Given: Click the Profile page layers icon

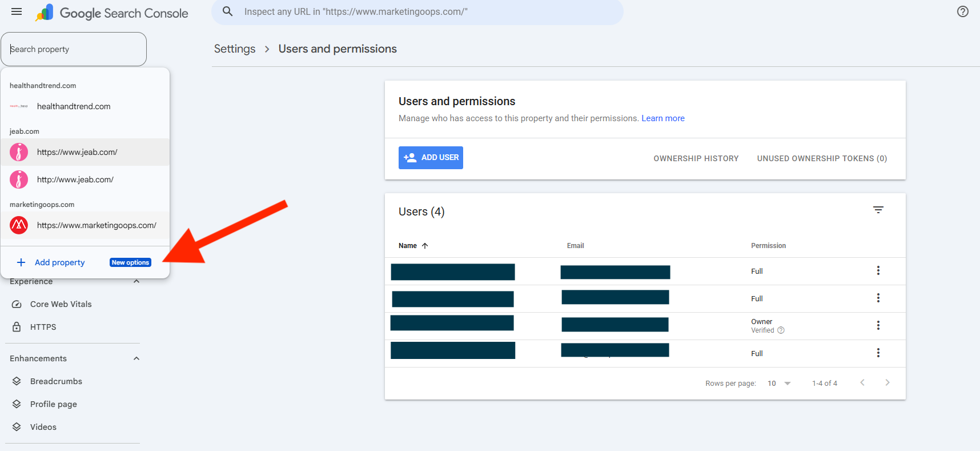Looking at the screenshot, I should pyautogui.click(x=17, y=404).
